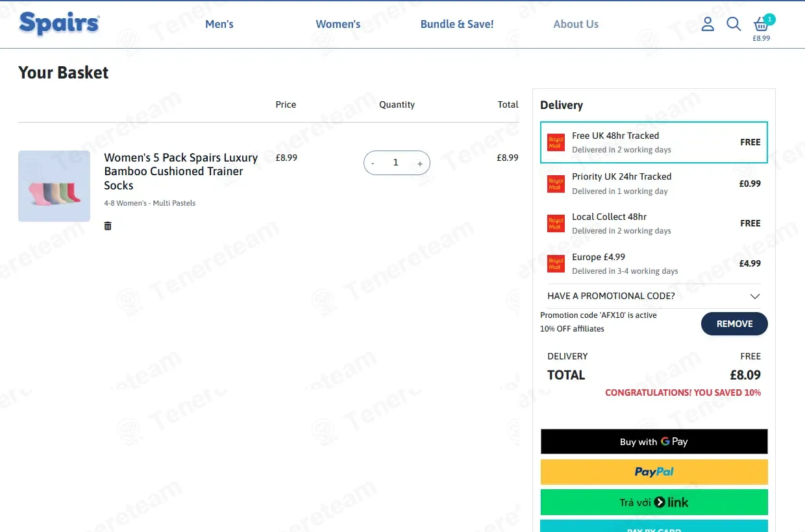This screenshot has width=805, height=532.
Task: Open the socks product thumbnail image
Action: (x=54, y=186)
